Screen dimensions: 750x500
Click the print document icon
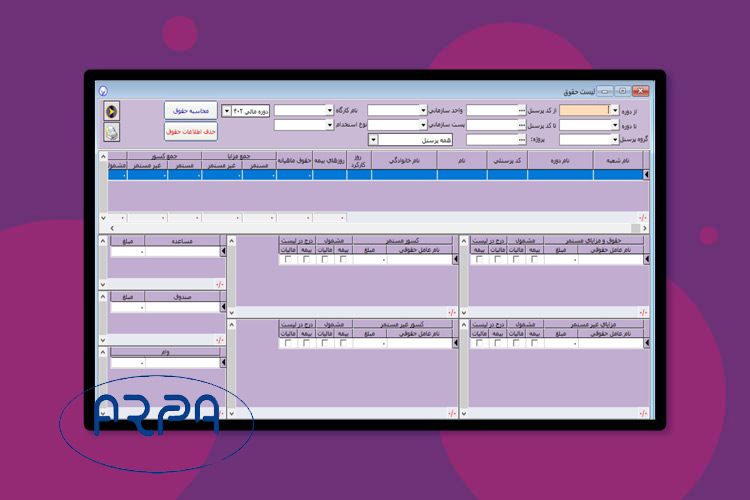tap(112, 131)
